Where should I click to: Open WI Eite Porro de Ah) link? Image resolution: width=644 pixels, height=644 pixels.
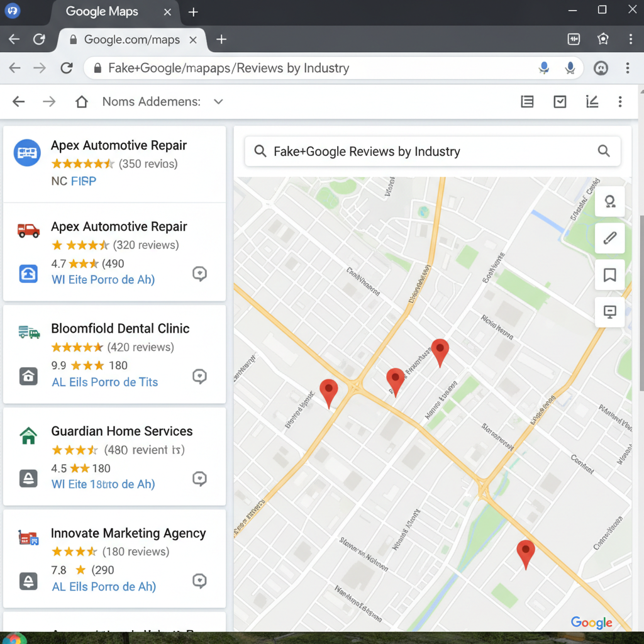tap(103, 280)
